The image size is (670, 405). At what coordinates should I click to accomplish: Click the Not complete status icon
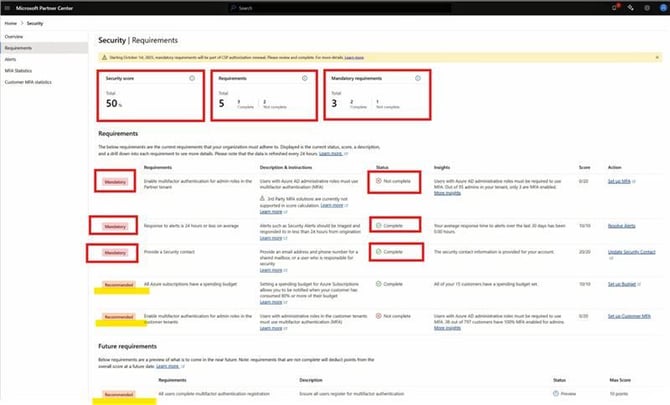click(x=378, y=181)
